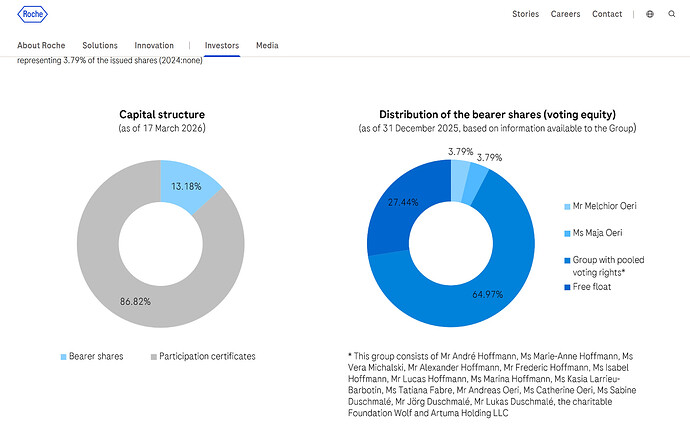
Task: Click the Mr Melchior Oeri legend label
Action: 605,206
